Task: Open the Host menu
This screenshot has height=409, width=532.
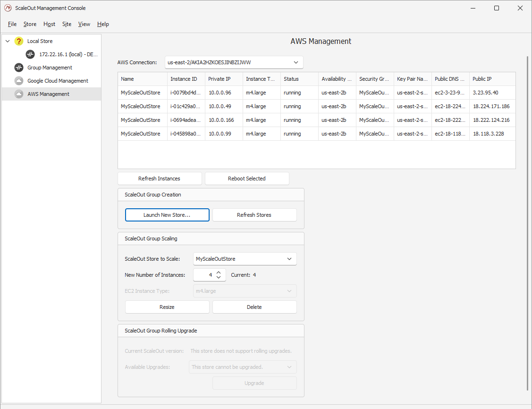Action: point(49,24)
